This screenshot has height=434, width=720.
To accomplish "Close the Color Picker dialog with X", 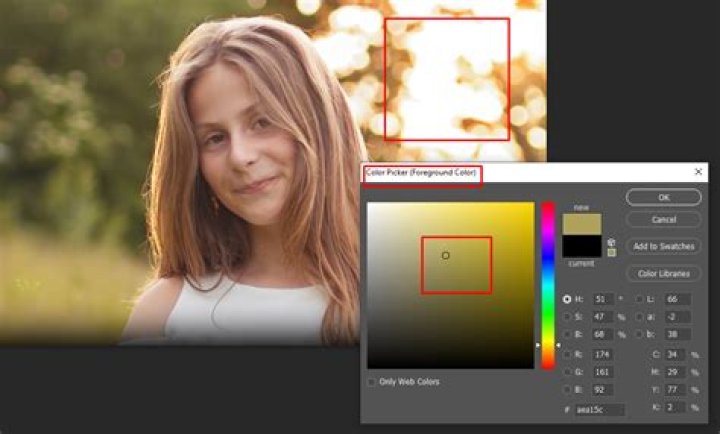I will 697,172.
